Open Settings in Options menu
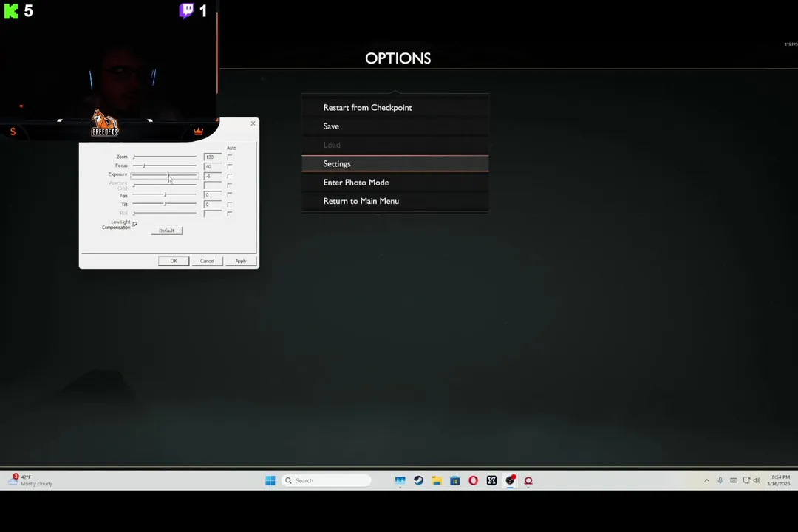This screenshot has height=532, width=798. point(395,163)
